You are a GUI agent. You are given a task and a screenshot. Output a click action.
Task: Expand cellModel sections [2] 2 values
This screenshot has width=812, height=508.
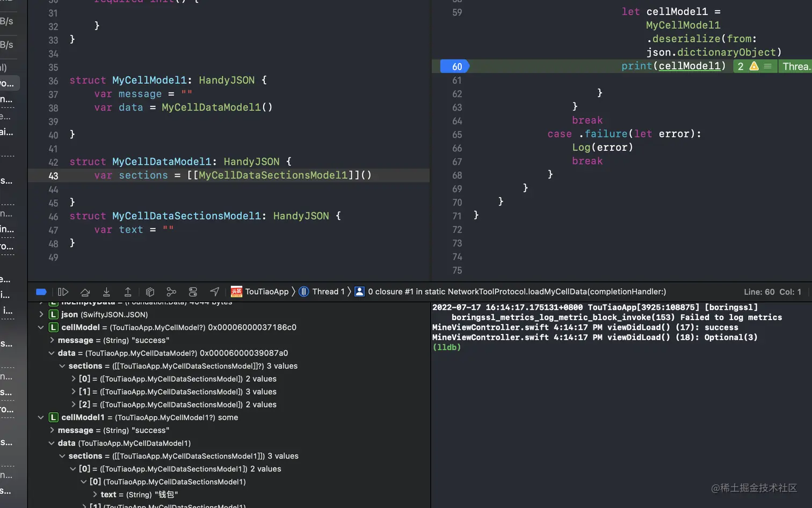pos(74,404)
